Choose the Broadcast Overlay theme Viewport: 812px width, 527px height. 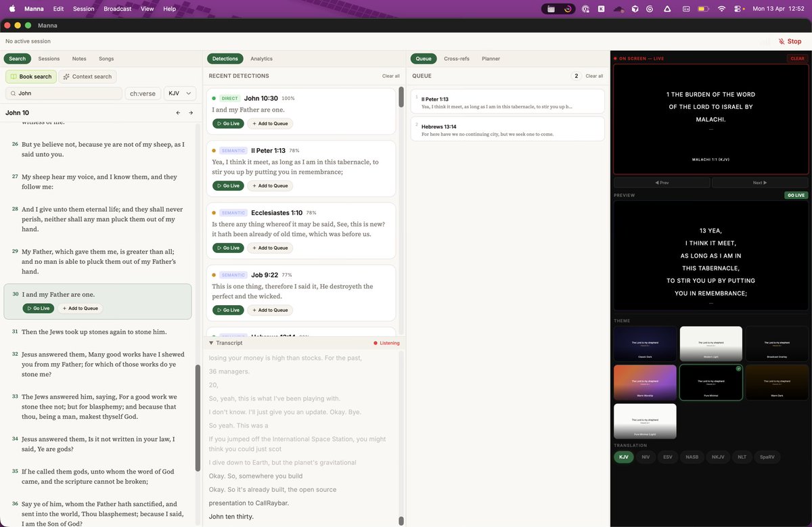click(x=777, y=344)
